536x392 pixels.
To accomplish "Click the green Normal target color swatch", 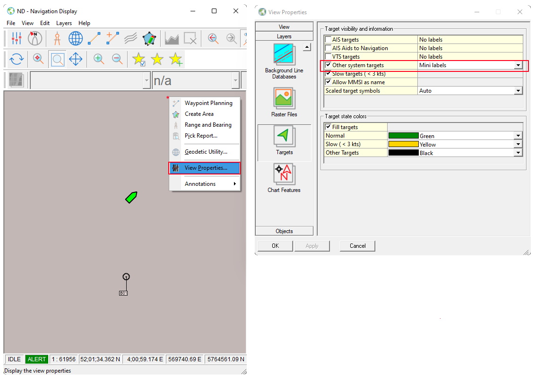I will coord(403,136).
